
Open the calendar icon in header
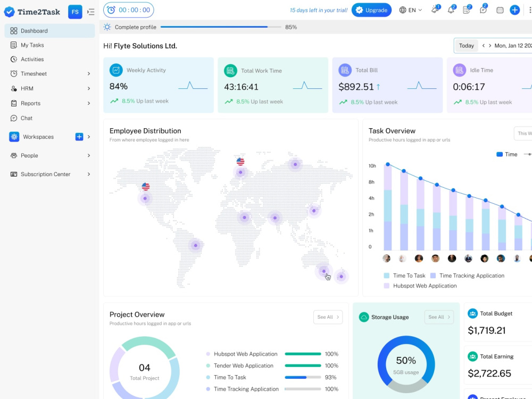(500, 10)
